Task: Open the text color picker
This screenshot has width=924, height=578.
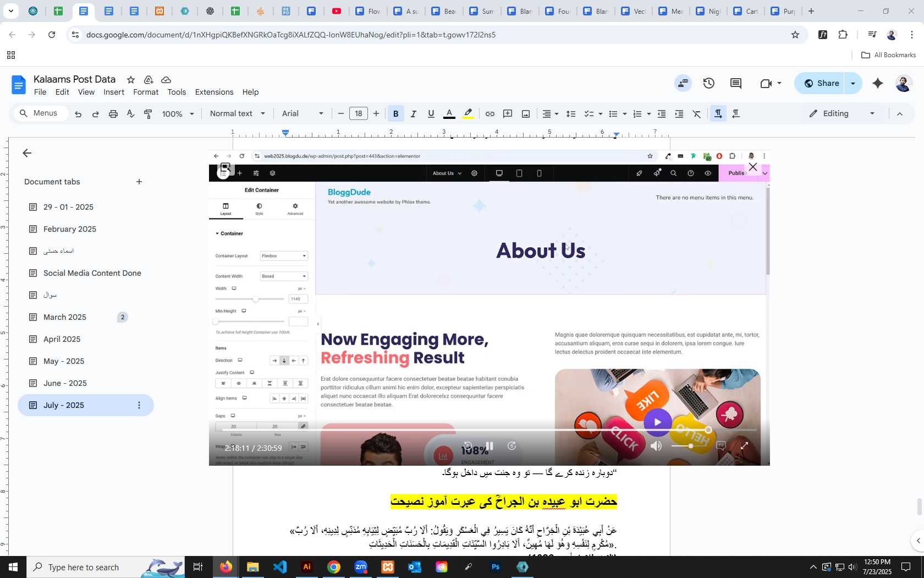Action: (x=449, y=114)
